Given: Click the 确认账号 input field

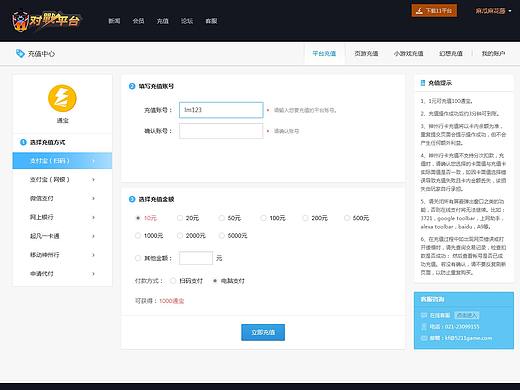Looking at the screenshot, I should pyautogui.click(x=221, y=131).
